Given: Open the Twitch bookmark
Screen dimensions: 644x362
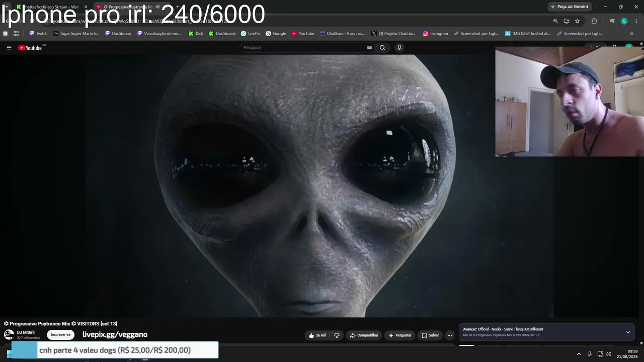Looking at the screenshot, I should [38, 34].
